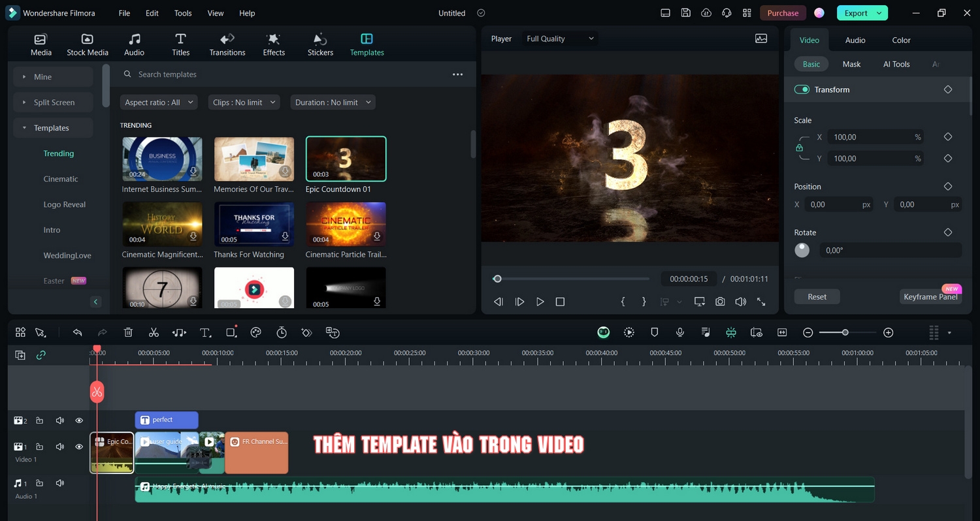
Task: Open the Stock Media panel
Action: click(x=88, y=43)
